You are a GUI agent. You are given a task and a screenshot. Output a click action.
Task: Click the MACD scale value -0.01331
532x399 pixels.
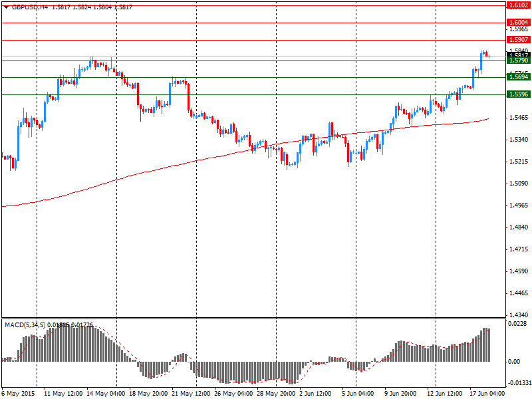(x=519, y=383)
